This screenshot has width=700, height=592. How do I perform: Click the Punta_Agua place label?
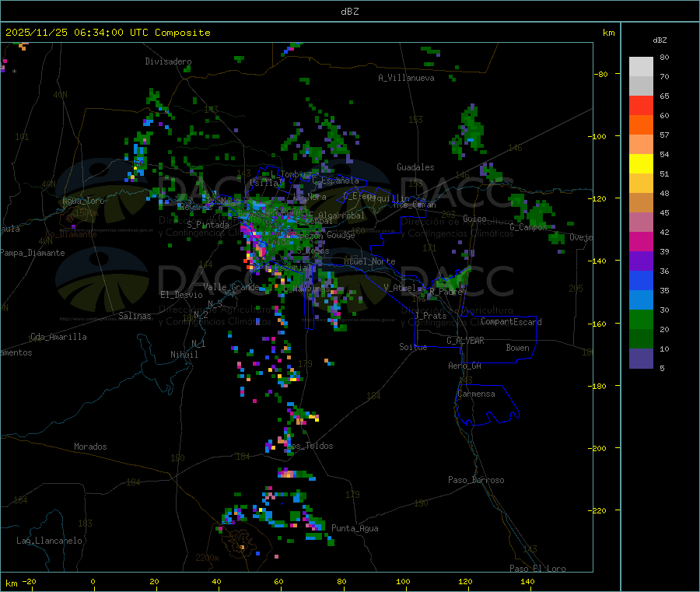pos(355,528)
